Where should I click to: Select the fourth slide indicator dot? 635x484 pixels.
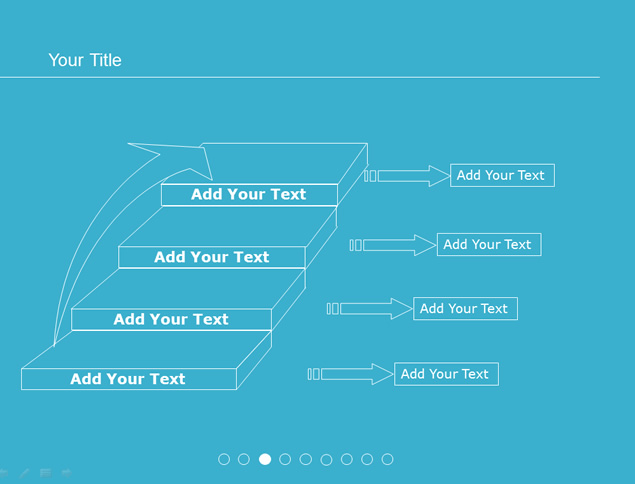285,459
